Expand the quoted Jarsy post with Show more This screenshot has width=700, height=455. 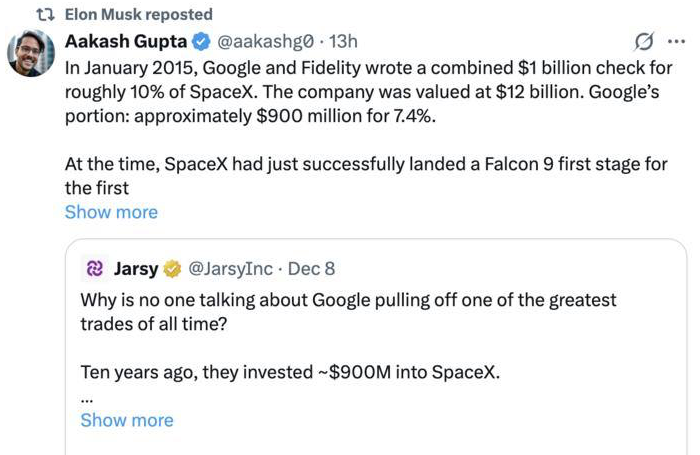[127, 420]
